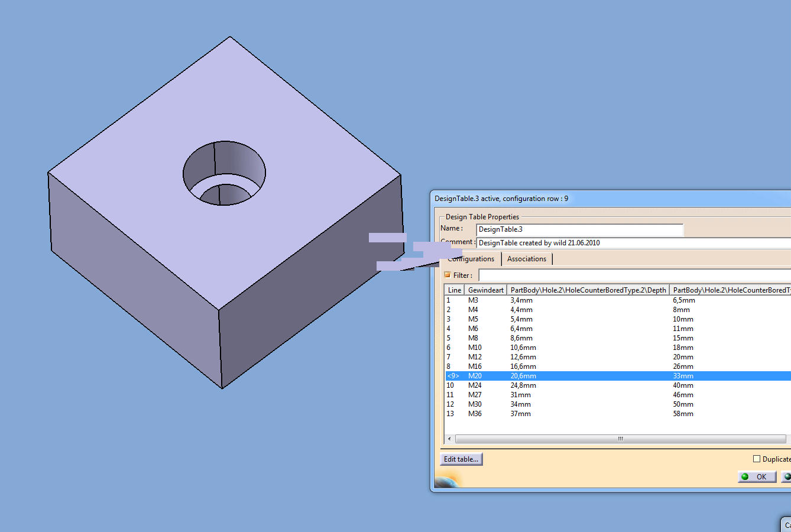Select row 3 with M5
Screen dimensions: 791x532
[618, 319]
